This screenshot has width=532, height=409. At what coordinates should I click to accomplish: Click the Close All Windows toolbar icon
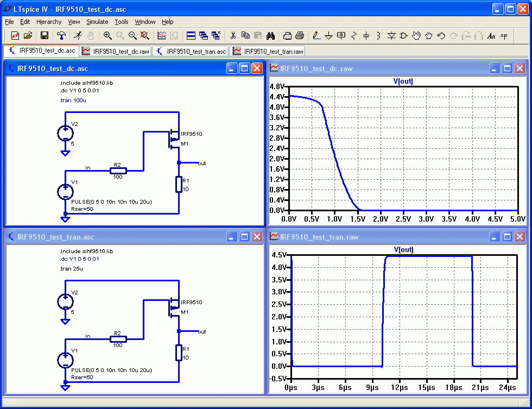(x=216, y=35)
